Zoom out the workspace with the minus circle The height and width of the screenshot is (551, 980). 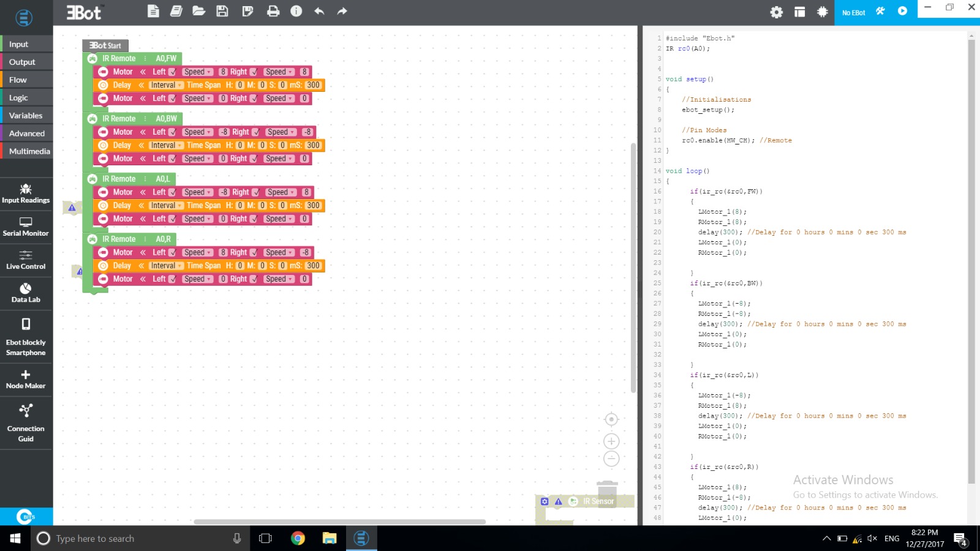(611, 459)
